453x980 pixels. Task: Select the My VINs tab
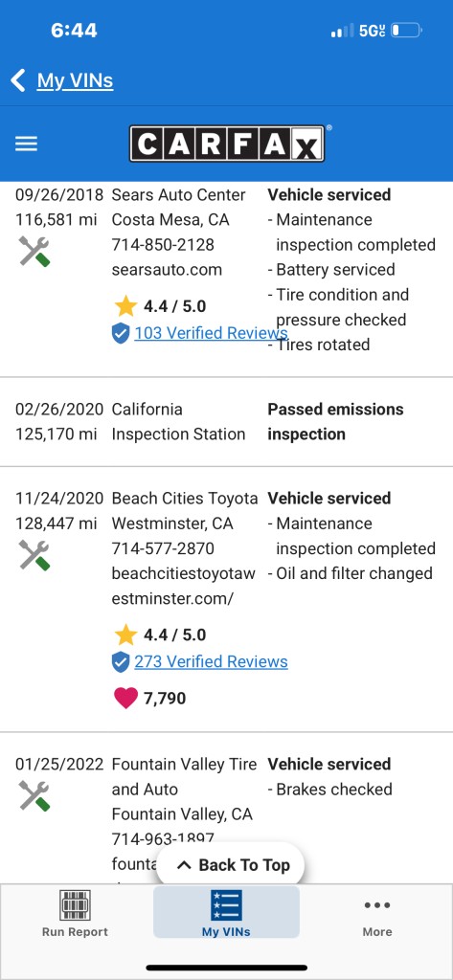[x=226, y=913]
